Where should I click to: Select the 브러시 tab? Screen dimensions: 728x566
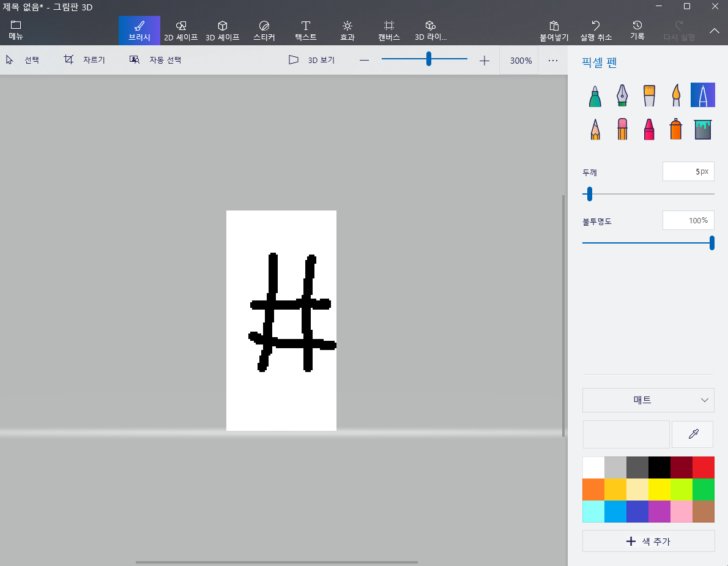(139, 31)
